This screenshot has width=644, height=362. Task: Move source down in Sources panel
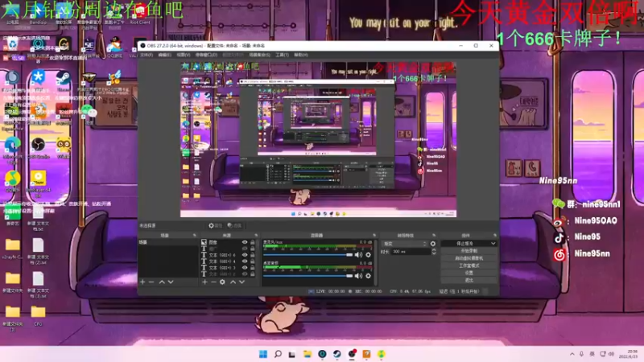pos(242,282)
